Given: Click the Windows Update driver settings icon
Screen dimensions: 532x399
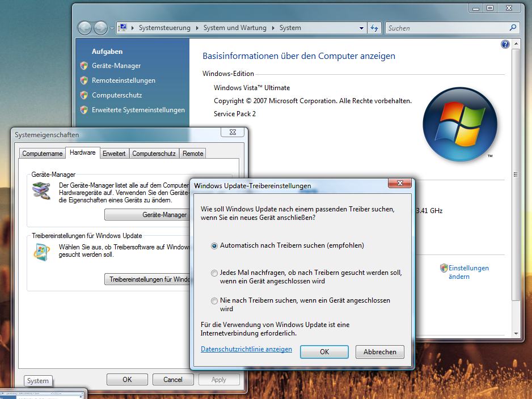Looking at the screenshot, I should [41, 252].
